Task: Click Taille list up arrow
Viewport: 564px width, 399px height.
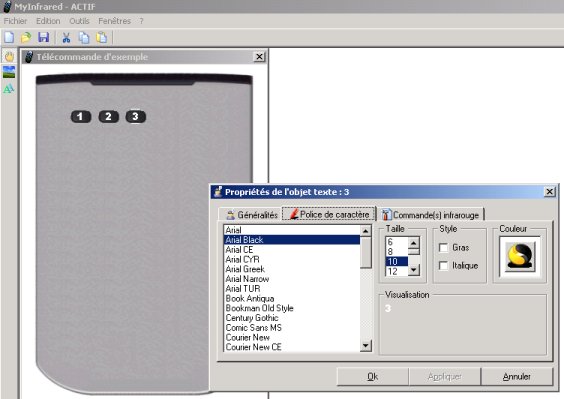Action: pyautogui.click(x=414, y=243)
